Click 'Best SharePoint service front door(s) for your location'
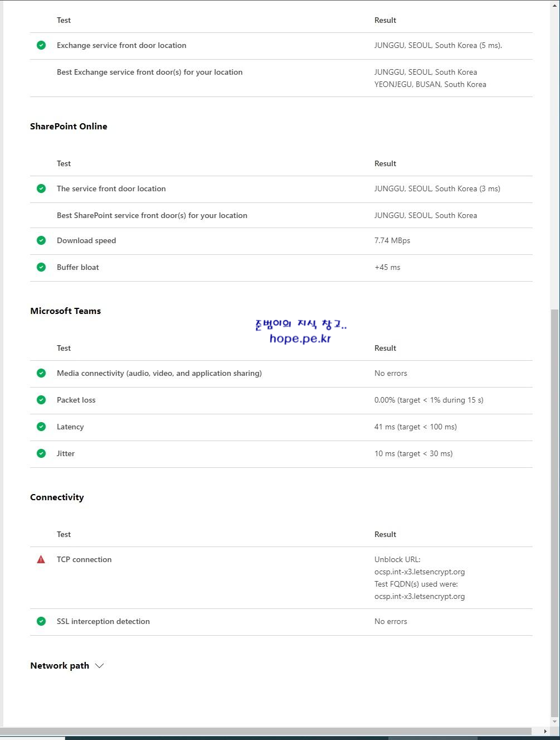This screenshot has width=560, height=740. pos(152,215)
